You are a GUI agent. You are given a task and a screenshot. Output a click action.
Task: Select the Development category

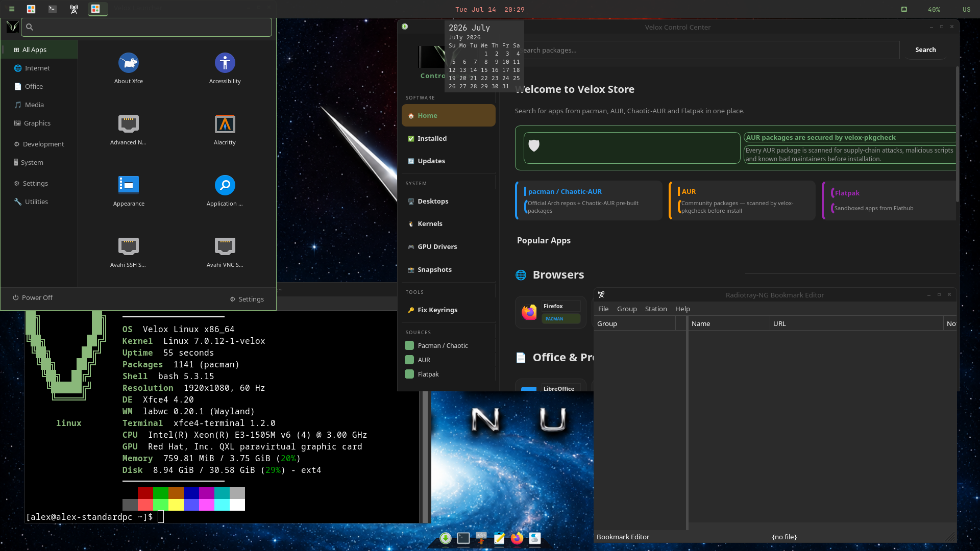tap(39, 144)
